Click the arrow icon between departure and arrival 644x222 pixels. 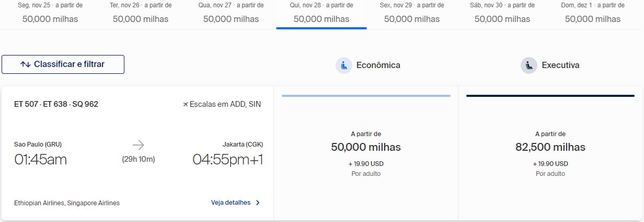(x=139, y=145)
